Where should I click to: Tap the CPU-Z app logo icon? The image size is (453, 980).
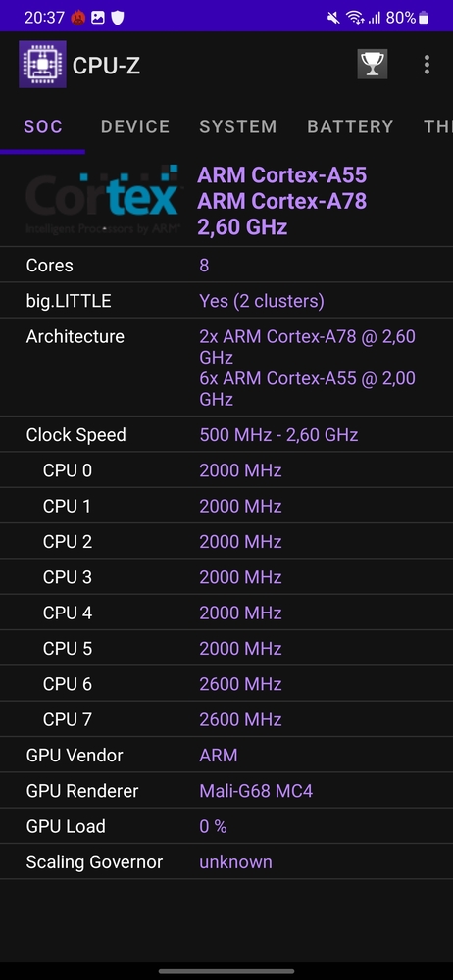42,65
